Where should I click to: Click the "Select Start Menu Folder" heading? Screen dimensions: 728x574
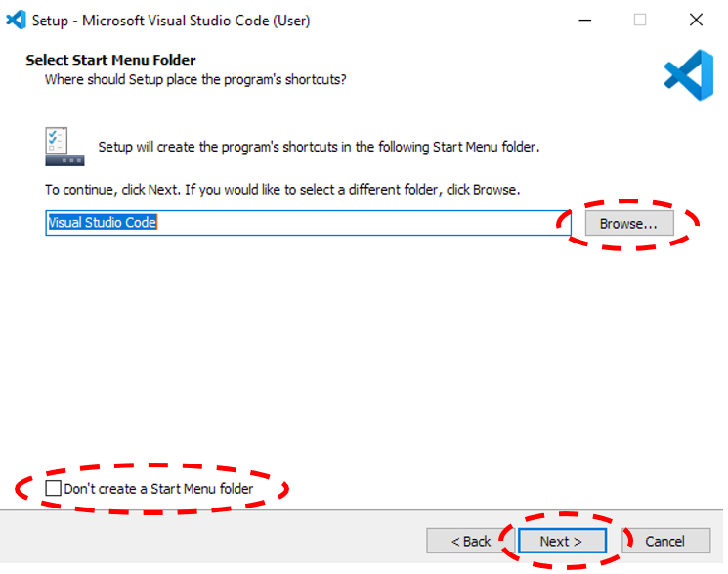coord(110,61)
